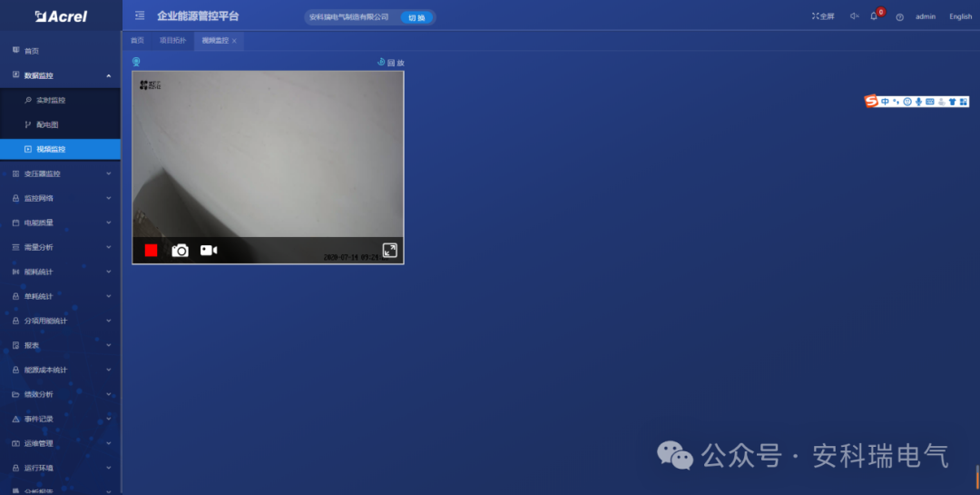
Task: Click the Sogou microphone voice input icon
Action: 918,102
